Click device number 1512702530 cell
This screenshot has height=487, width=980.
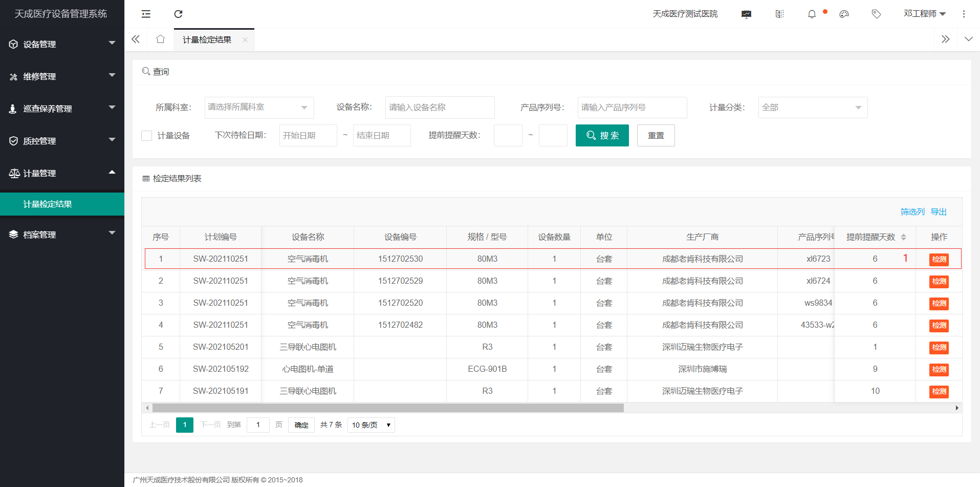point(400,259)
